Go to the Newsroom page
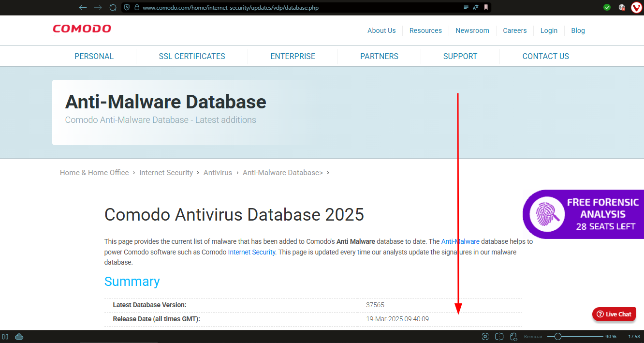The width and height of the screenshot is (644, 343). [x=472, y=30]
